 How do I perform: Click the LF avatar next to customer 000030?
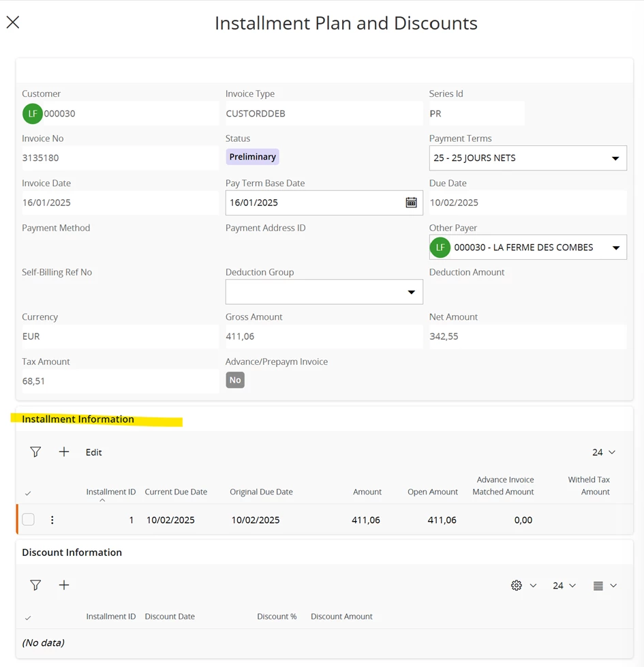click(32, 114)
